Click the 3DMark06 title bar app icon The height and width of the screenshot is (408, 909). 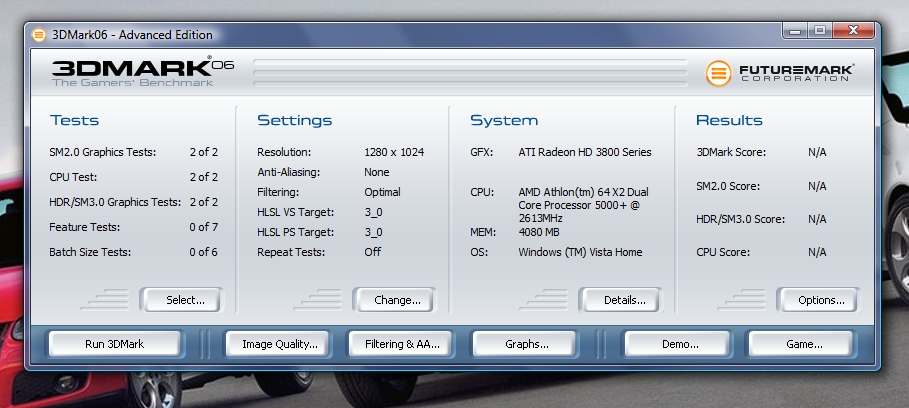38,35
